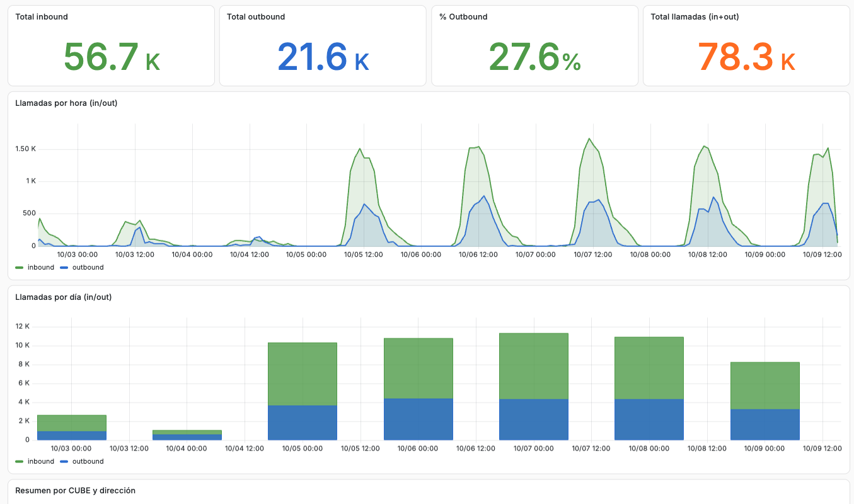This screenshot has height=504, width=854.
Task: Click the green inbound segment of 10/07 daily bar
Action: 534,366
